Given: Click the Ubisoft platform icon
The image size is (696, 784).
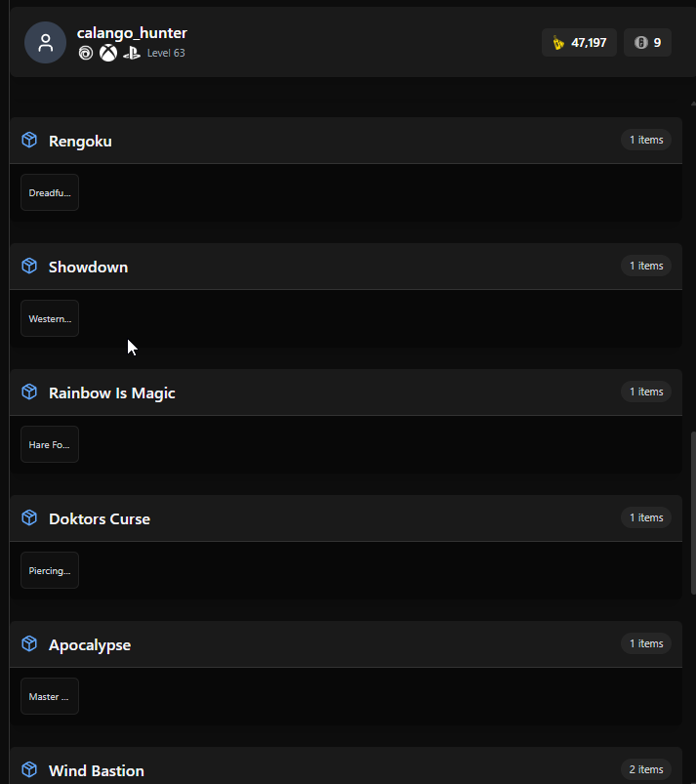Looking at the screenshot, I should click(86, 53).
